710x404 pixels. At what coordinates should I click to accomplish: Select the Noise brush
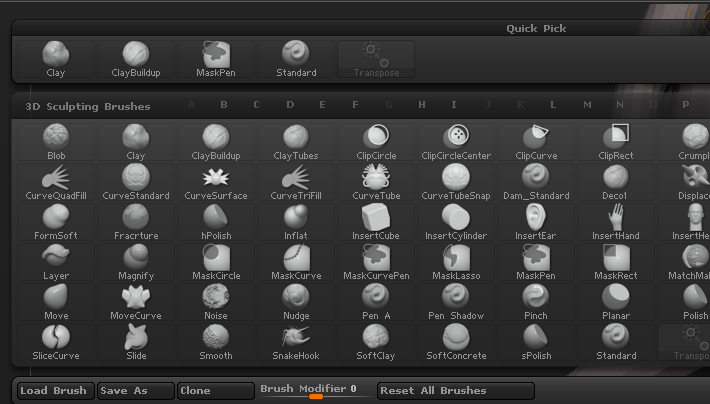(216, 303)
